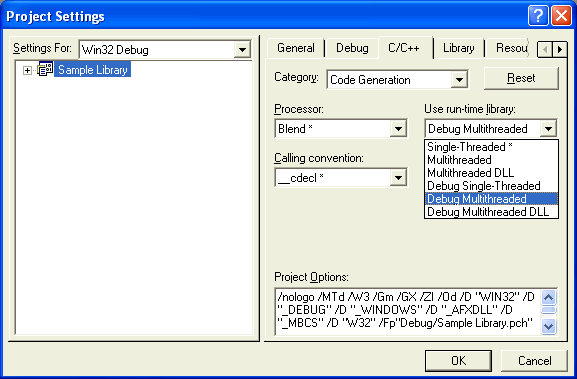Viewport: 577px width, 379px height.
Task: Click the Sample Library project icon
Action: [x=46, y=70]
